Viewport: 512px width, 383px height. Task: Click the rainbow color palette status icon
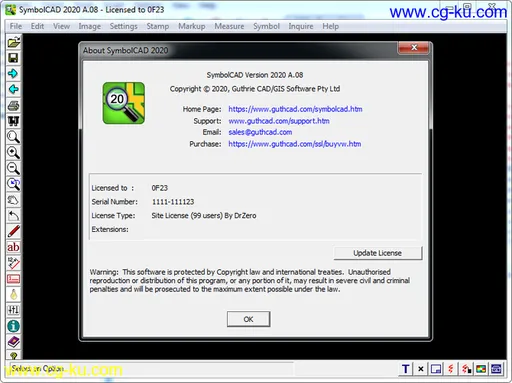(481, 369)
